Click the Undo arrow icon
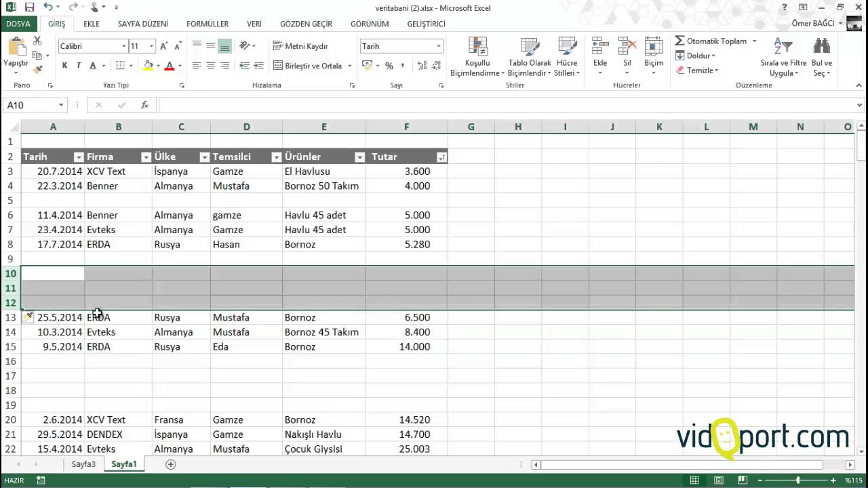 [x=47, y=7]
